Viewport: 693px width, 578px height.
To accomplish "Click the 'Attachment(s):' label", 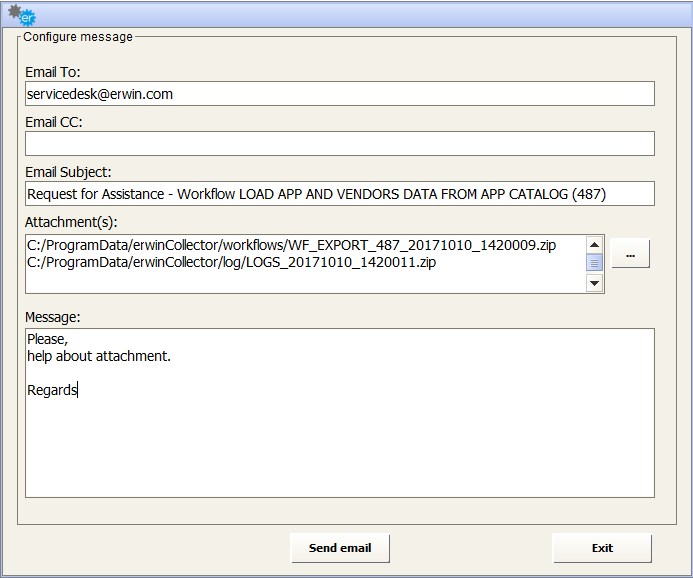I will click(x=72, y=222).
